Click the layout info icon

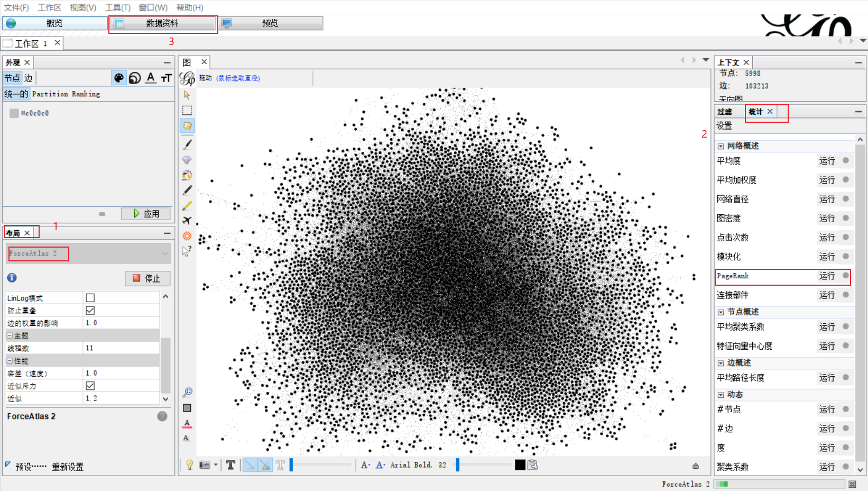pos(12,278)
